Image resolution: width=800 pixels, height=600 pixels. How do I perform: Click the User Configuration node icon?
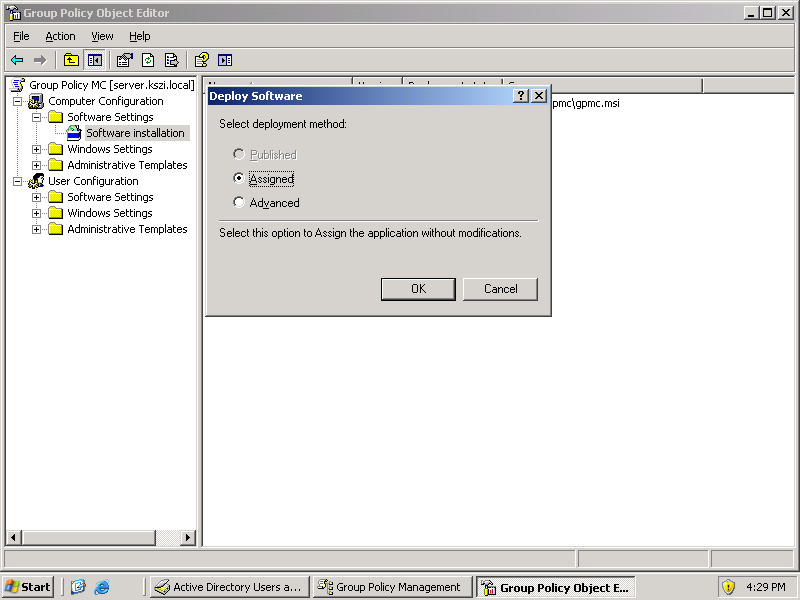coord(36,181)
